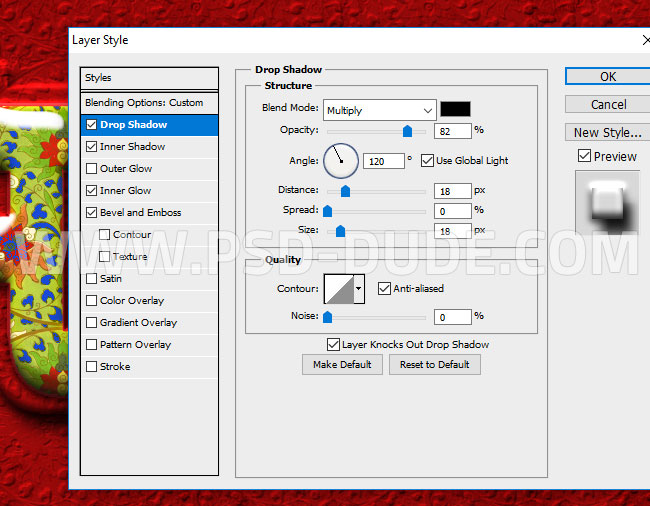Toggle the Anti-aliased checkbox

pyautogui.click(x=384, y=289)
